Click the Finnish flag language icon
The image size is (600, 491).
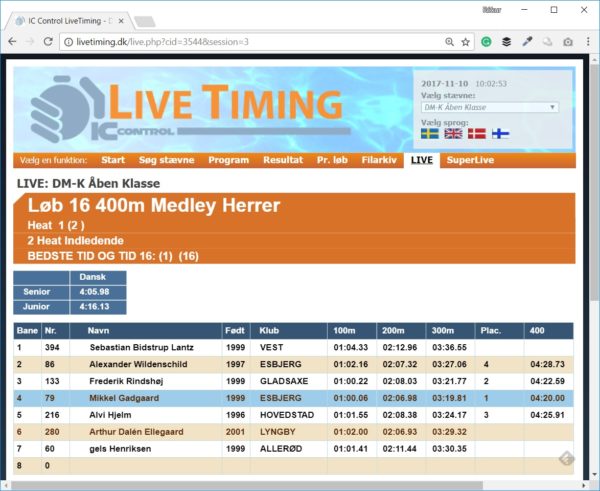pyautogui.click(x=501, y=133)
